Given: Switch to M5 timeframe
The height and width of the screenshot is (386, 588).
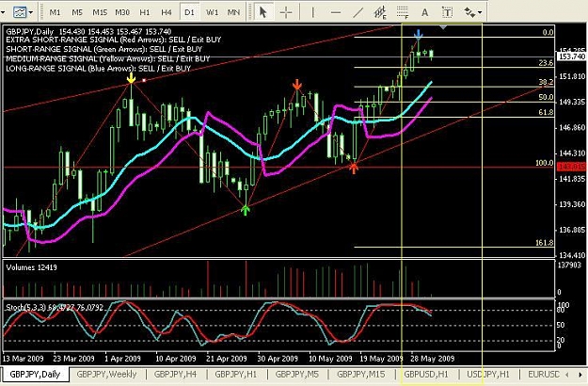Looking at the screenshot, I should pyautogui.click(x=77, y=12).
